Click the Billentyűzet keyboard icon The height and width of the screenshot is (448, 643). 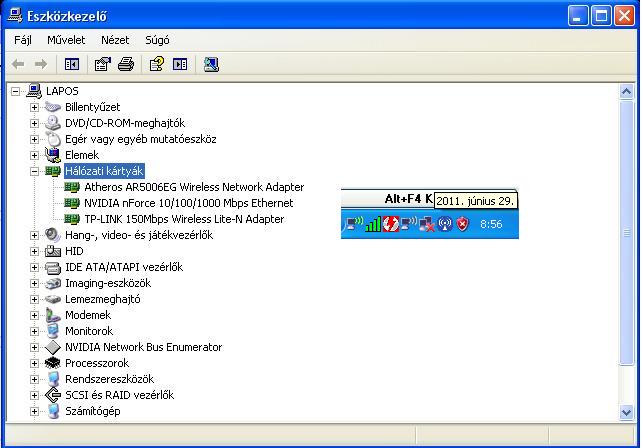(52, 107)
